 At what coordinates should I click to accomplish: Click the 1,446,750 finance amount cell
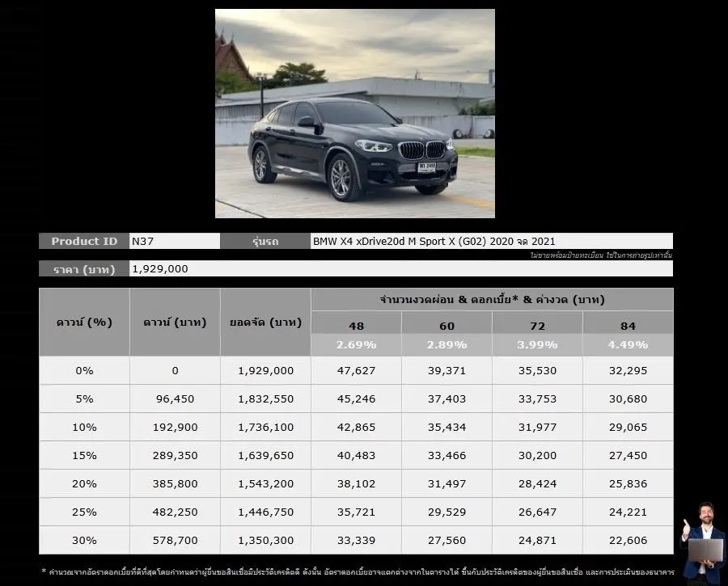tap(265, 512)
